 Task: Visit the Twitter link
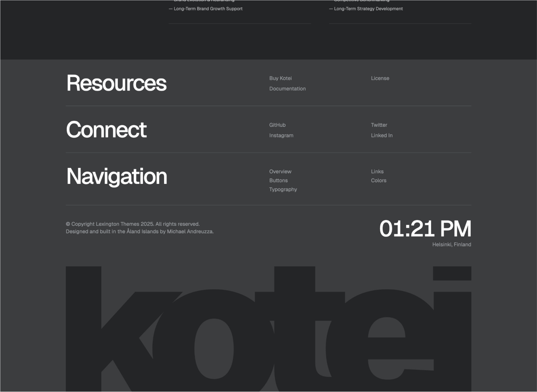pos(379,125)
